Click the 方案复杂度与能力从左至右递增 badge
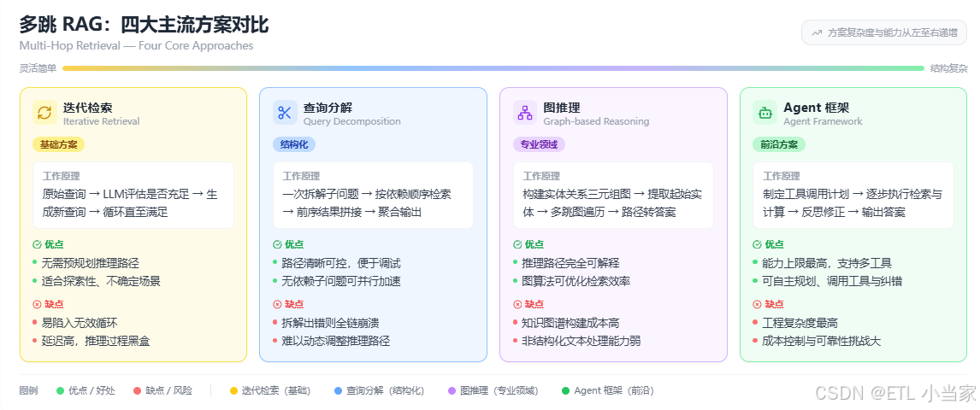The height and width of the screenshot is (410, 980). [884, 33]
